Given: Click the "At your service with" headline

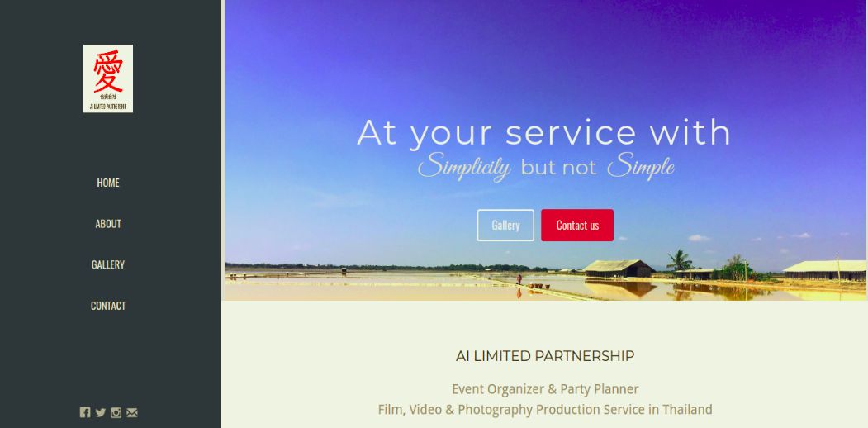Looking at the screenshot, I should tap(544, 133).
